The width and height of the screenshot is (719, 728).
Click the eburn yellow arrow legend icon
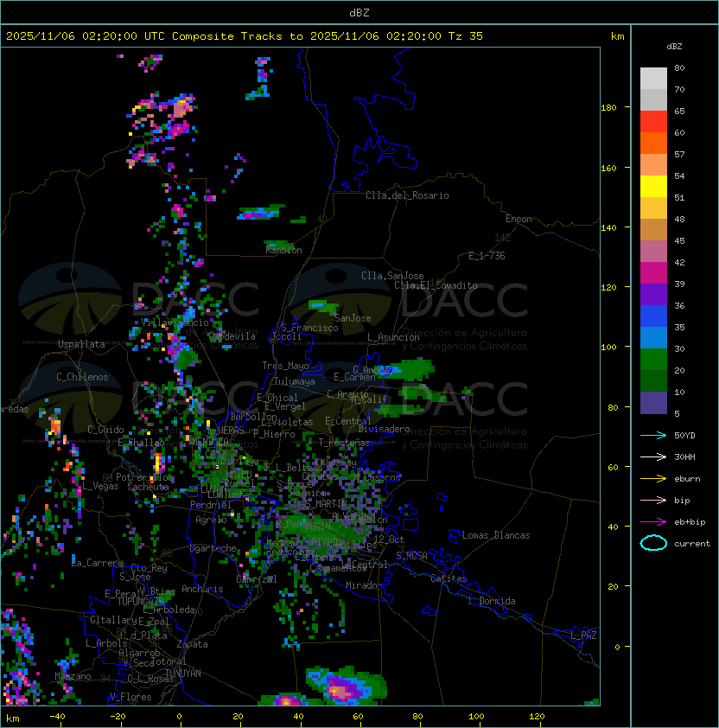(x=653, y=479)
